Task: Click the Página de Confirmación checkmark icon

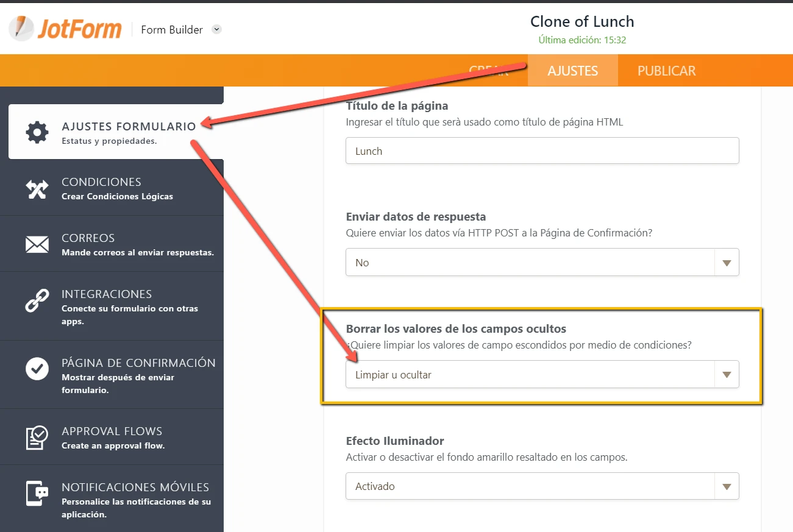Action: click(x=37, y=369)
